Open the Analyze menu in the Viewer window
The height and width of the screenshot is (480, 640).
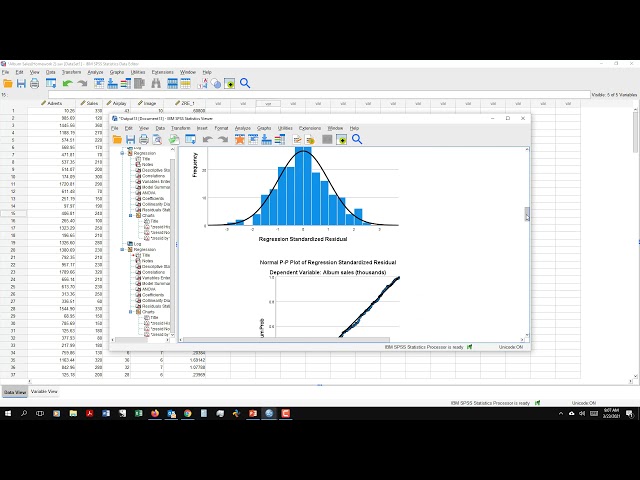(242, 128)
